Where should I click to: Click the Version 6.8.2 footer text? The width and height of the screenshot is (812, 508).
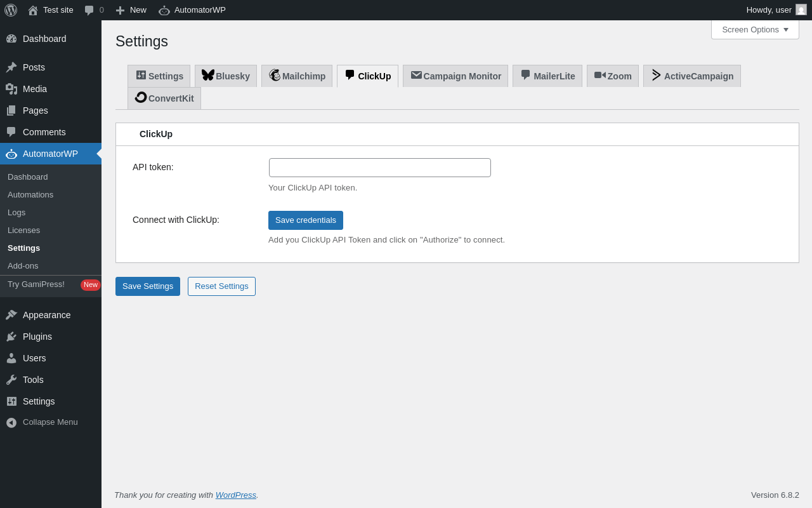coord(775,495)
